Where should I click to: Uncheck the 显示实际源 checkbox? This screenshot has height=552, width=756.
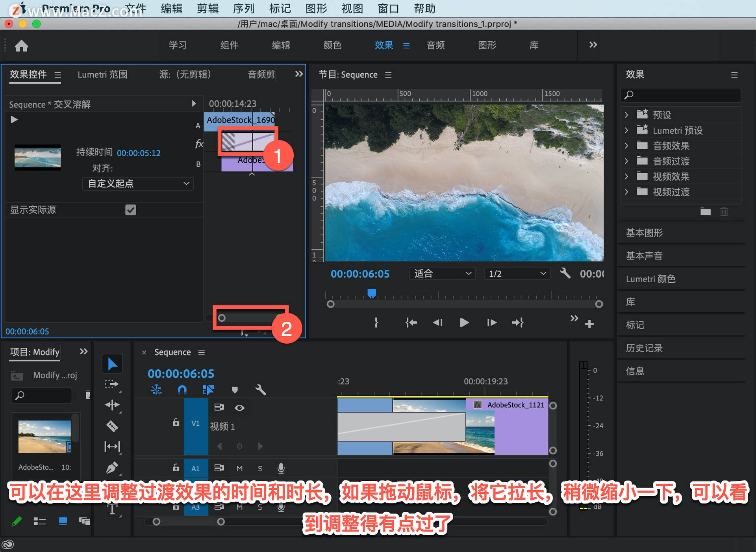pos(131,210)
